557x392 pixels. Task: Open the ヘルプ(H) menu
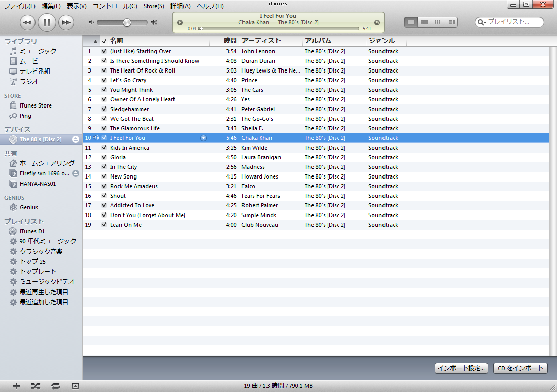(x=210, y=6)
